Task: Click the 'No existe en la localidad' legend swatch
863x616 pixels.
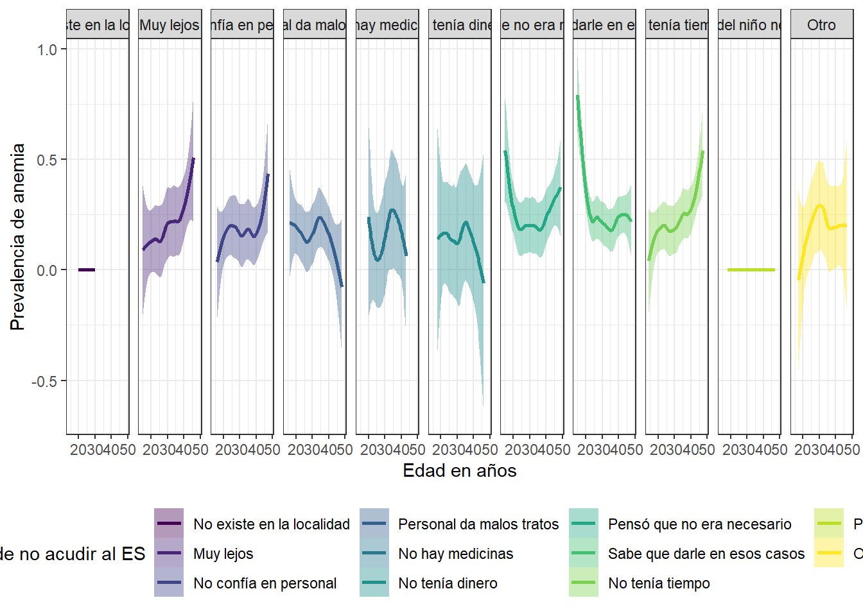Action: (169, 524)
